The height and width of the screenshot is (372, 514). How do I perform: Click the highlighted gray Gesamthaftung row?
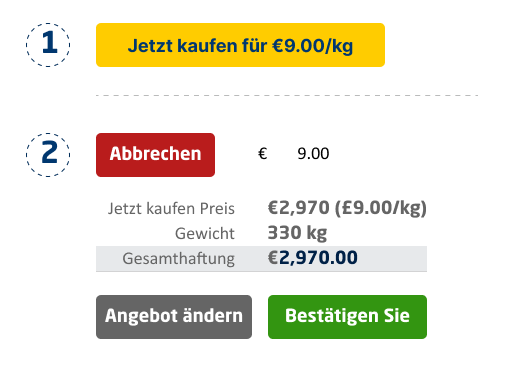[261, 259]
